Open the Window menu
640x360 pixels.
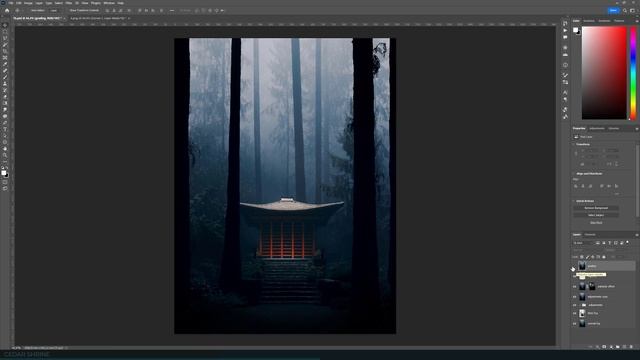tap(109, 3)
